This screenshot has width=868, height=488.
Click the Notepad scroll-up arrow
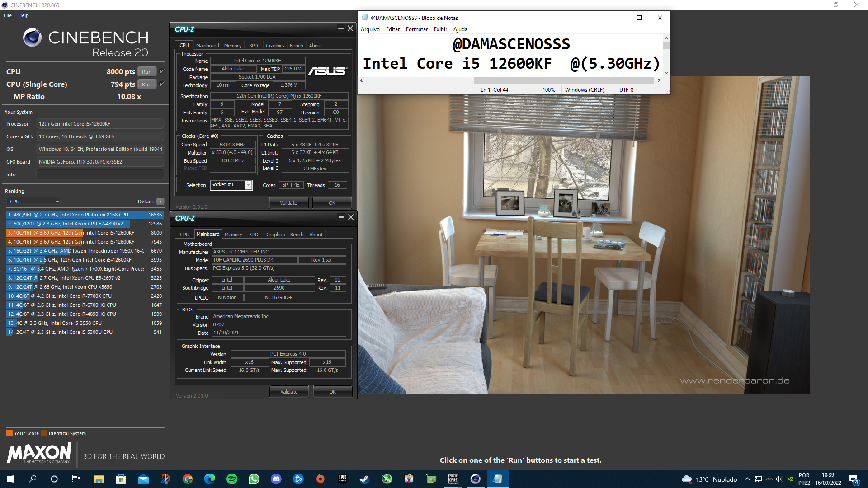pos(666,38)
